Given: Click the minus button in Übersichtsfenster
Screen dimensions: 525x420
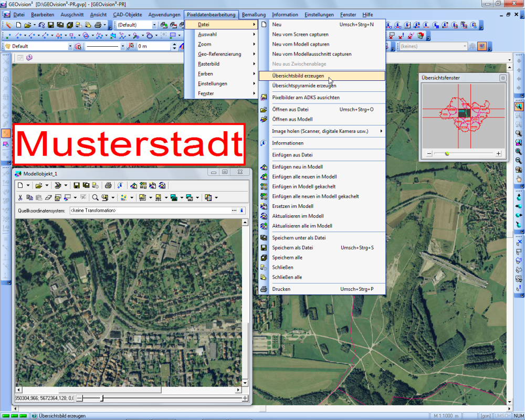Looking at the screenshot, I should pyautogui.click(x=429, y=153).
